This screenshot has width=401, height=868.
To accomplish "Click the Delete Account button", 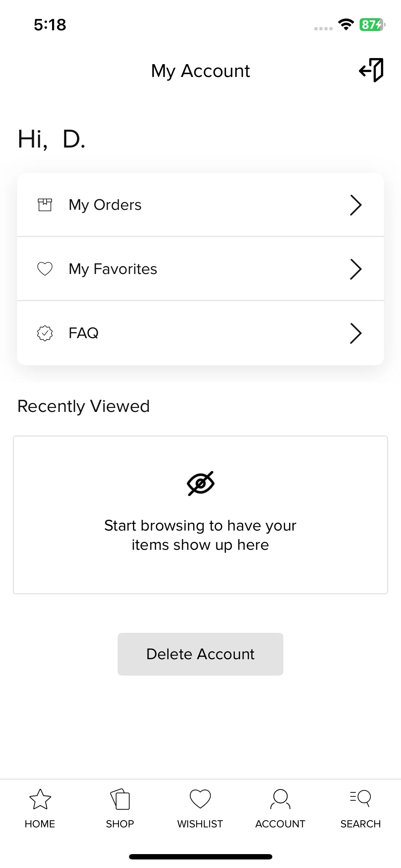I will pos(200,654).
